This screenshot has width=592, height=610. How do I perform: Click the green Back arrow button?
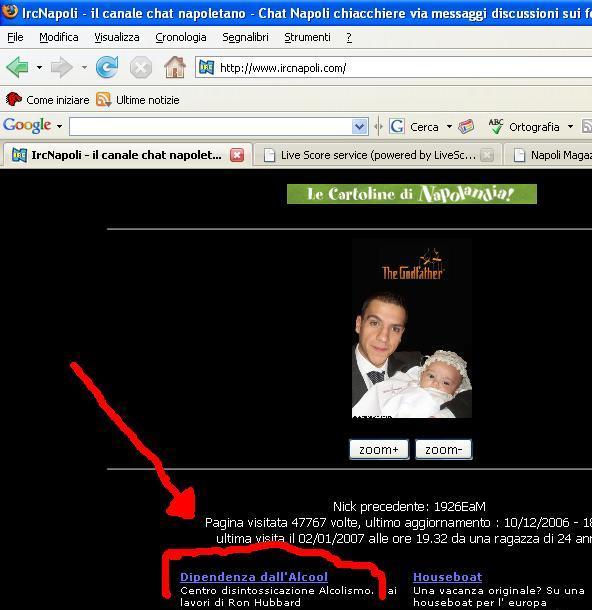coord(18,67)
